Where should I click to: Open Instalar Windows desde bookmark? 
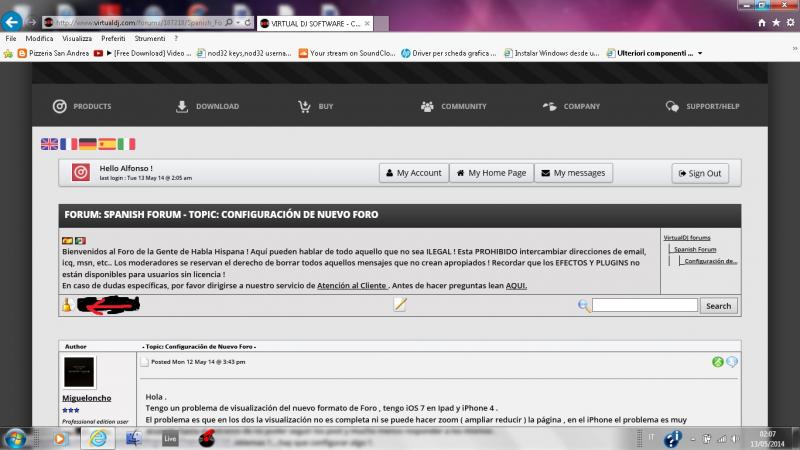point(552,53)
